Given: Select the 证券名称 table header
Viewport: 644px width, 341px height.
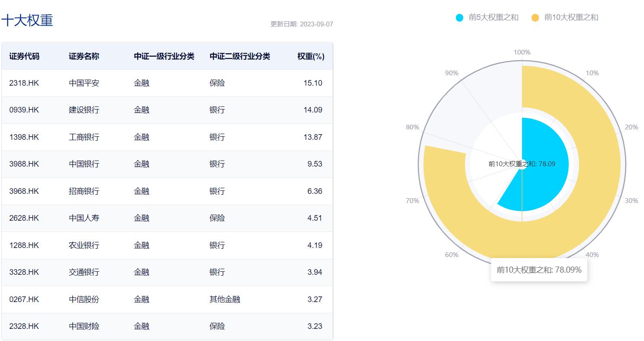Looking at the screenshot, I should point(83,56).
